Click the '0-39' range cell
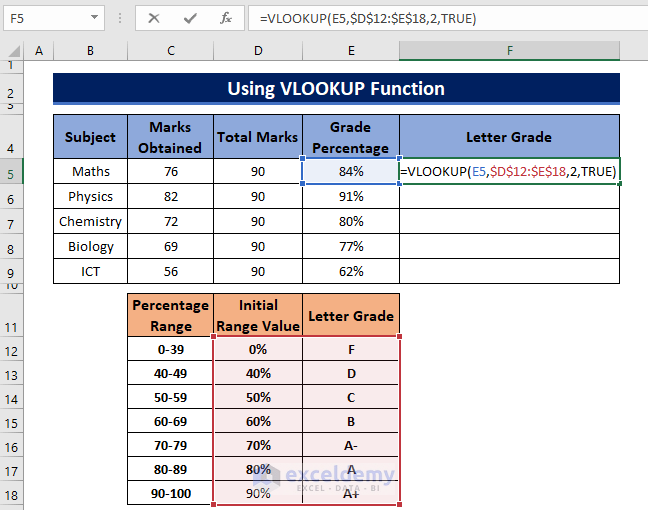Viewport: 648px width, 510px height. (171, 349)
